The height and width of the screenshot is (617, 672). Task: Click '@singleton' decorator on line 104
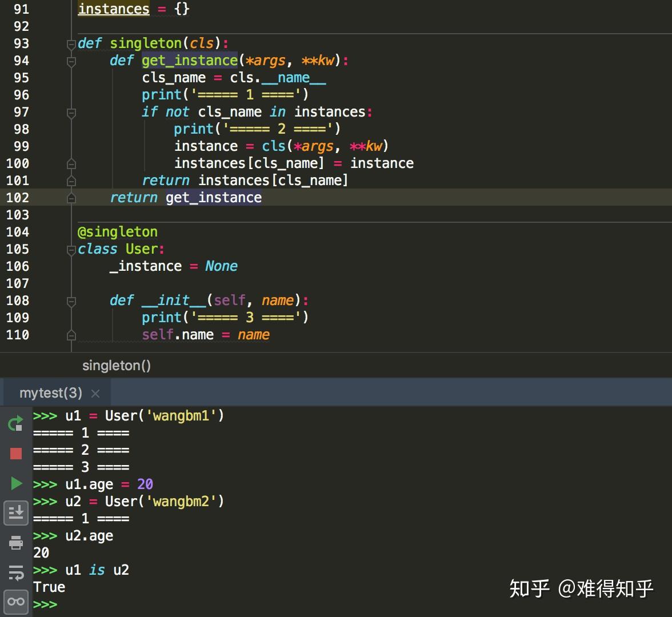click(x=118, y=232)
